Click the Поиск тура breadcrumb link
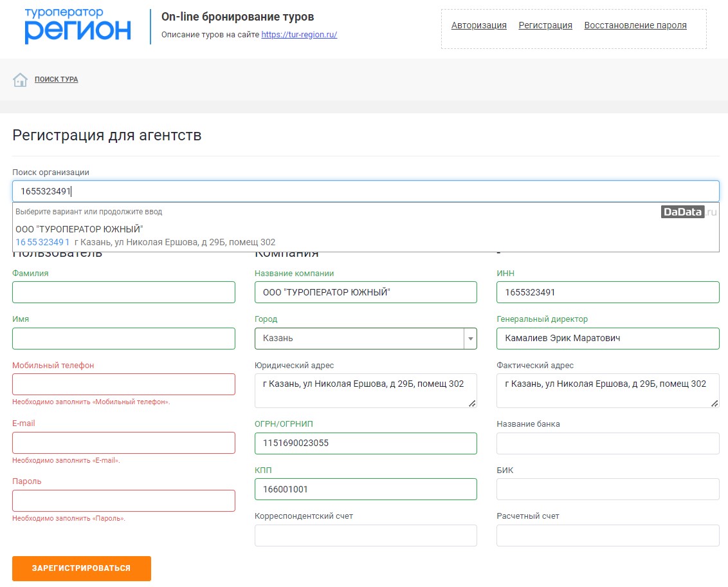Viewport: 728px width, 587px height. (x=57, y=80)
